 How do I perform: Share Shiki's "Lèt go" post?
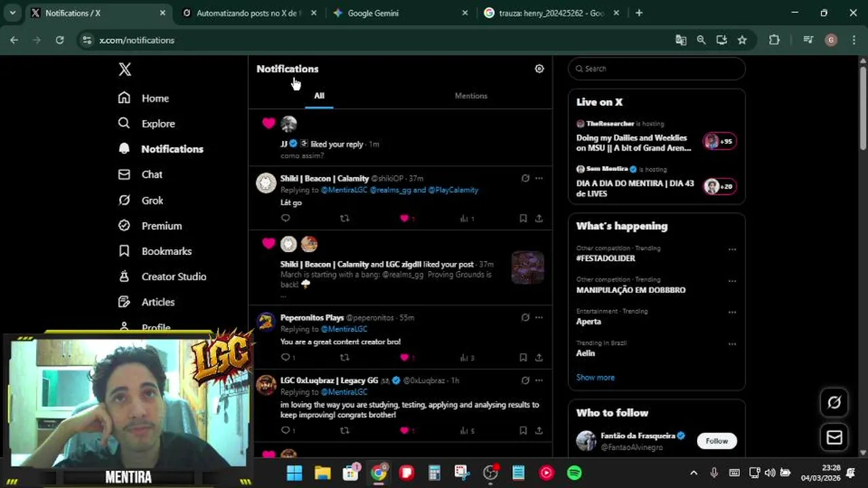pos(538,218)
